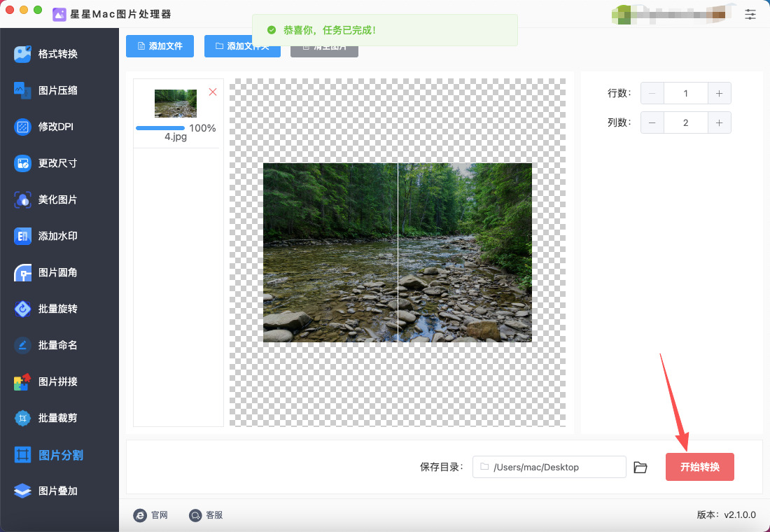Choose the 更改尺寸 resize icon

(x=22, y=163)
